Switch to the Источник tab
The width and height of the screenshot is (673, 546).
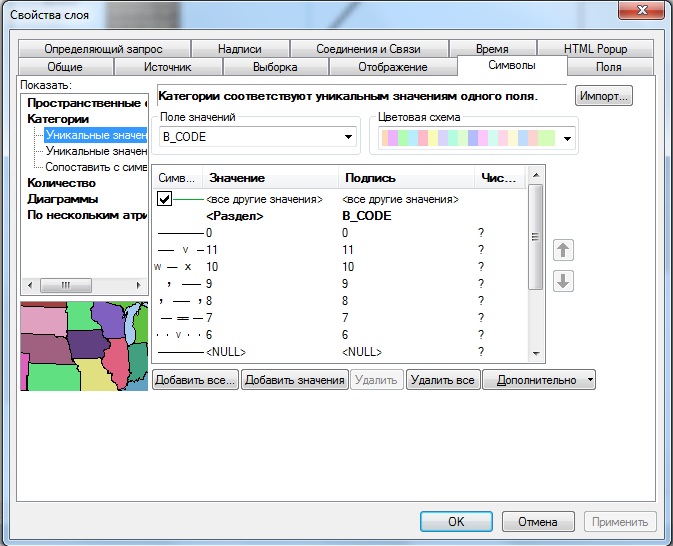click(168, 67)
